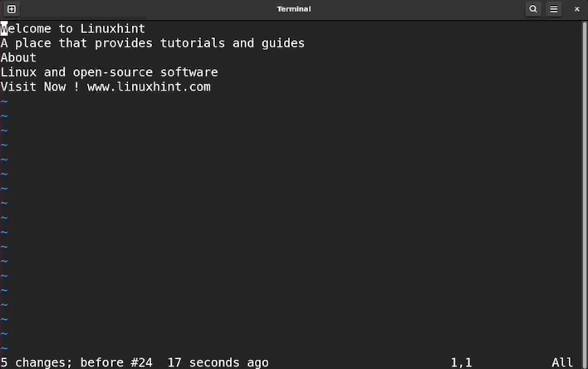This screenshot has height=369, width=588.
Task: Click the search icon in header bar
Action: point(533,9)
